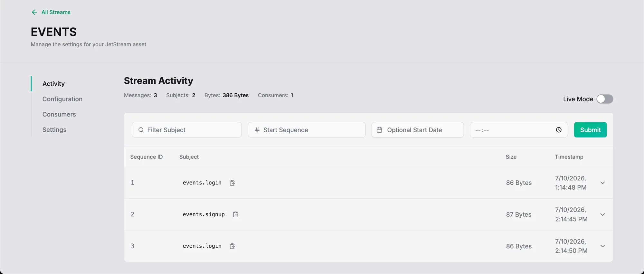Click the Sequence ID column header

pyautogui.click(x=147, y=157)
